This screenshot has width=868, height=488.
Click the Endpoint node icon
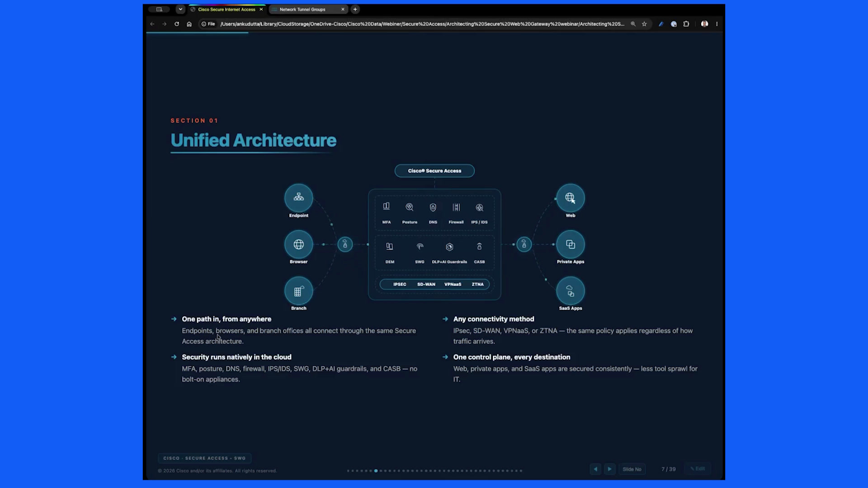pyautogui.click(x=298, y=197)
